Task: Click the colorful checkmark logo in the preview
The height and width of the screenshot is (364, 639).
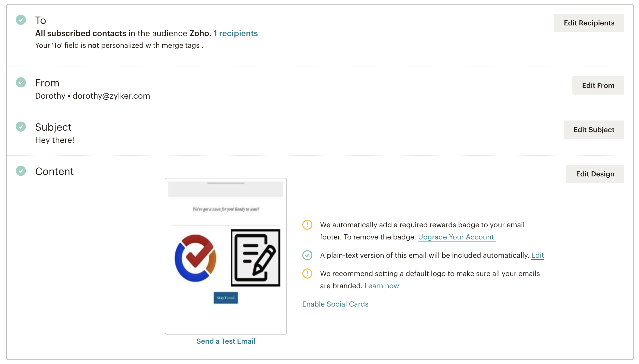Action: coord(195,258)
